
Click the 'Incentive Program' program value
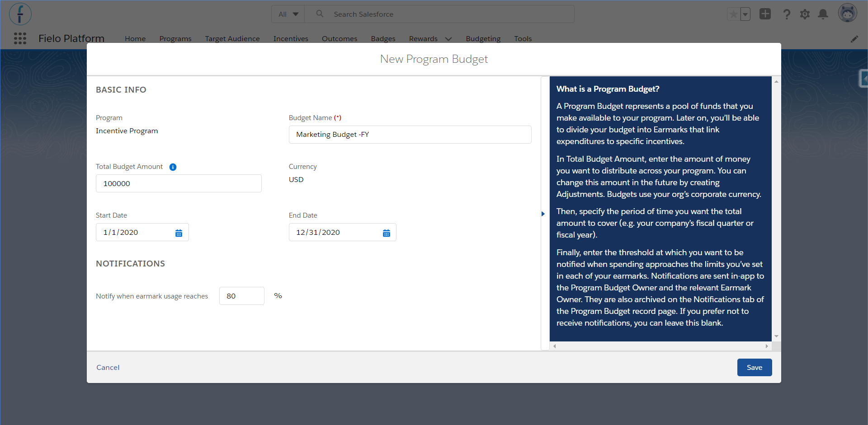point(127,131)
